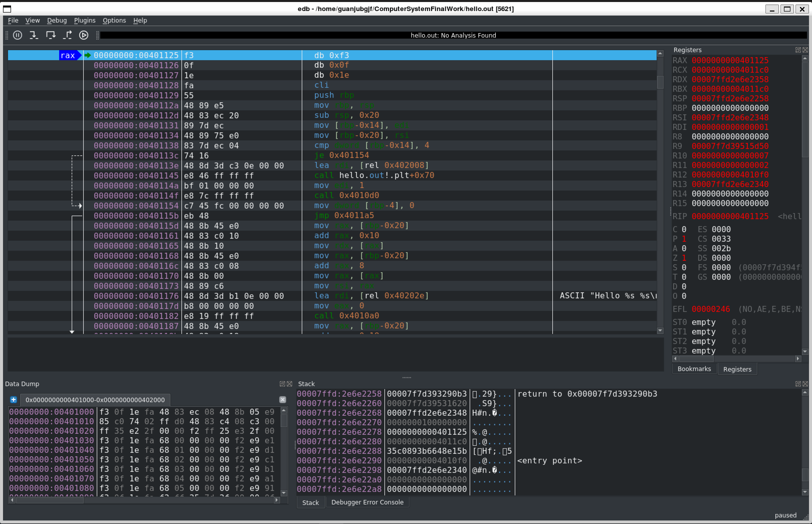Click the ST0 empty register row
This screenshot has height=524, width=812.
[x=709, y=322]
